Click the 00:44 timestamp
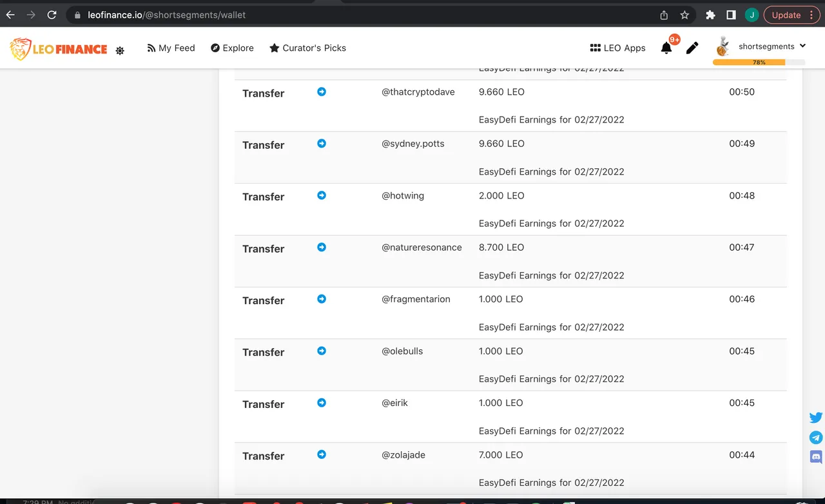This screenshot has height=504, width=825. pos(742,454)
